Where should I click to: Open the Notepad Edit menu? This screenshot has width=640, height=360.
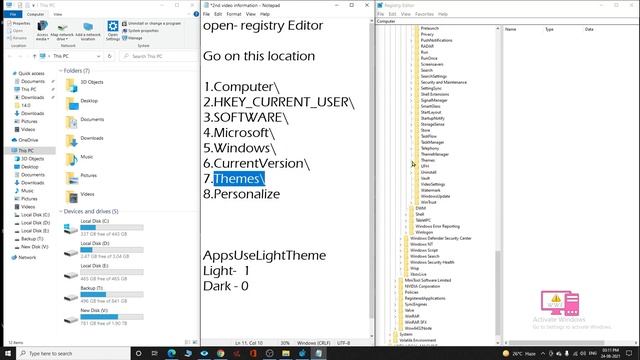[218, 14]
